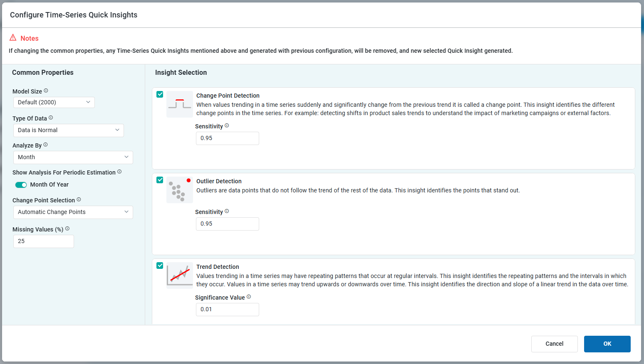Click info icon for Show Analysis For Periodic Estimation
This screenshot has width=644, height=364.
pos(119,172)
